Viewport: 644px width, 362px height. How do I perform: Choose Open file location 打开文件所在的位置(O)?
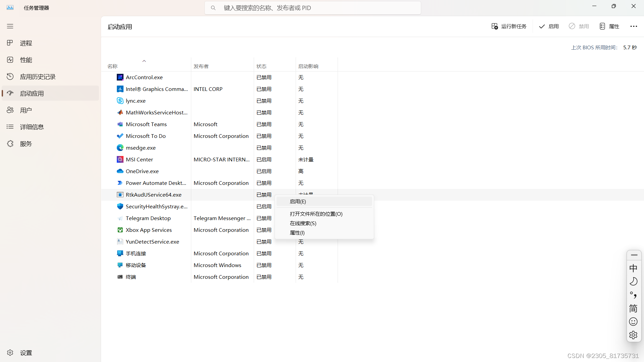pos(324,214)
